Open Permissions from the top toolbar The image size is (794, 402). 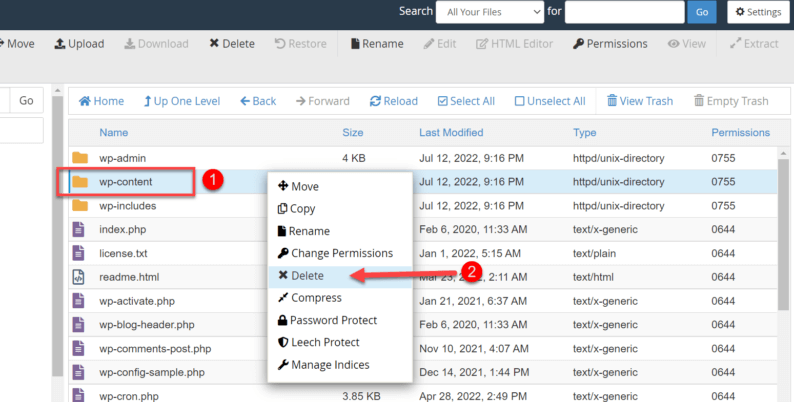point(610,44)
